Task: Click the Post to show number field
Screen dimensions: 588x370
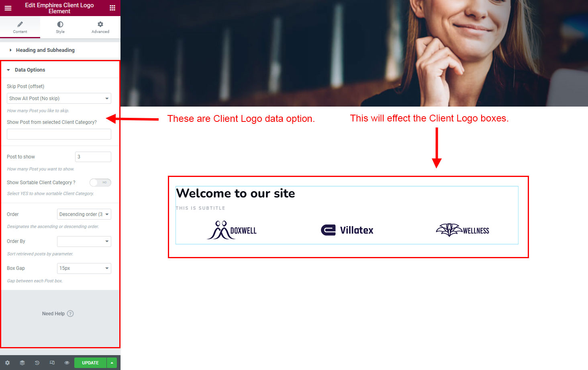Action: [x=93, y=157]
